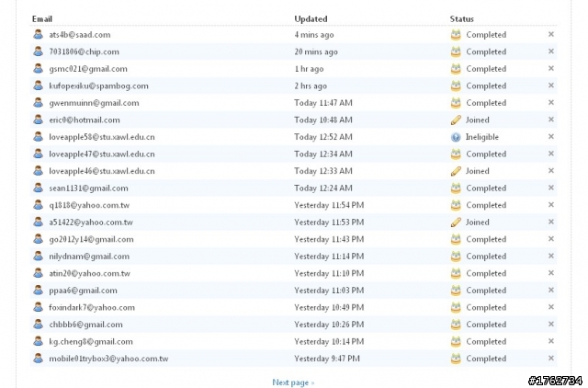Click the Completed cake icon for kg.cheng8@gmail.com

(456, 341)
